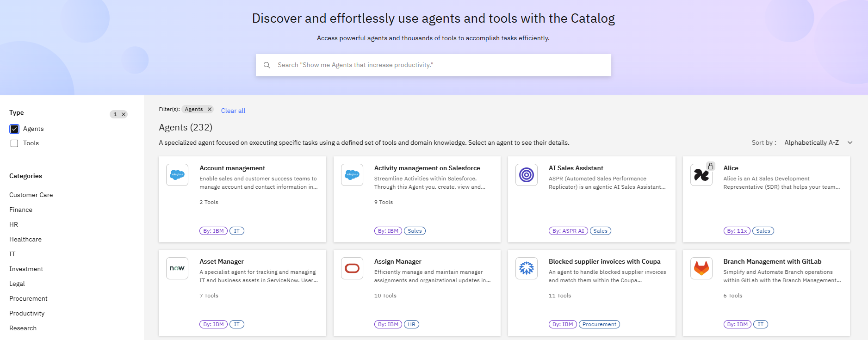Open the Sort by Alphabetically A-Z dropdown

[x=818, y=142]
